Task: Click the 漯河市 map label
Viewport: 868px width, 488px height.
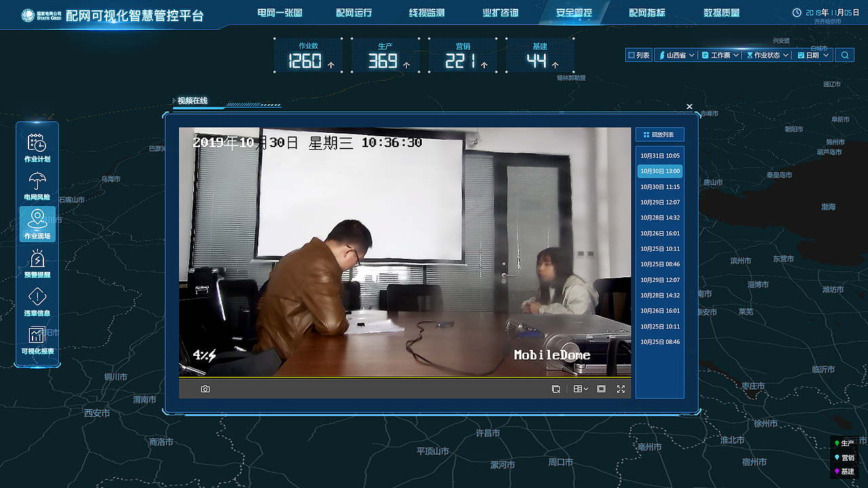Action: [502, 465]
